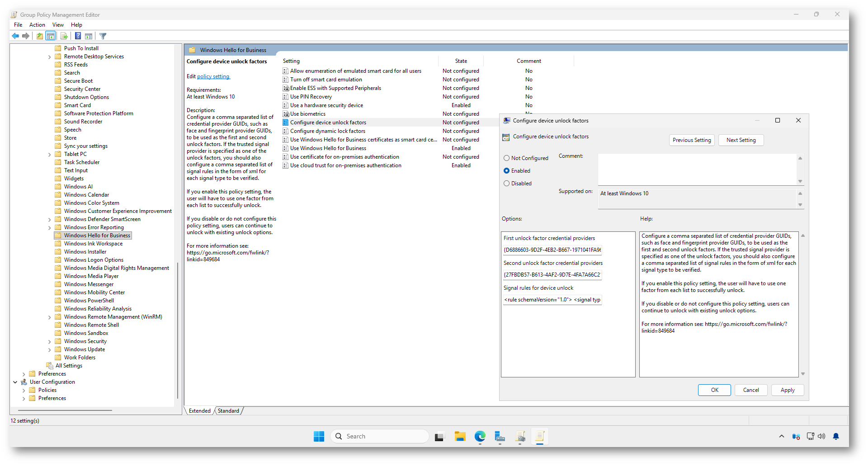Viewport: 868px width, 466px height.
Task: Select the Enabled radio button
Action: point(507,171)
